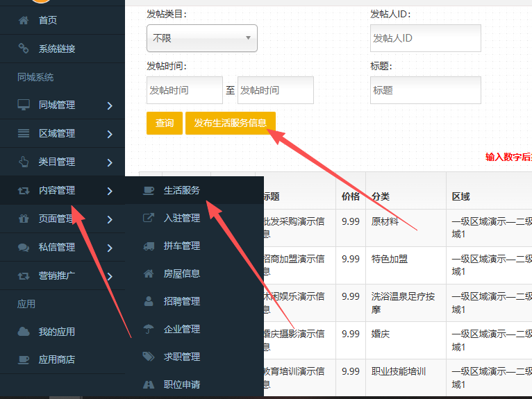Image resolution: width=532 pixels, height=399 pixels.
Task: Click the coffee cup icon beside 应用商店
Action: click(x=24, y=359)
